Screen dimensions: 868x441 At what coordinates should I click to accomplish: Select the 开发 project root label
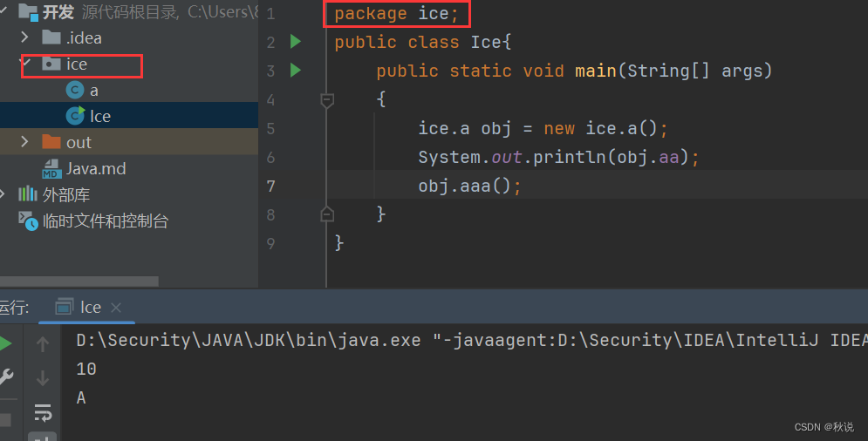tap(58, 11)
